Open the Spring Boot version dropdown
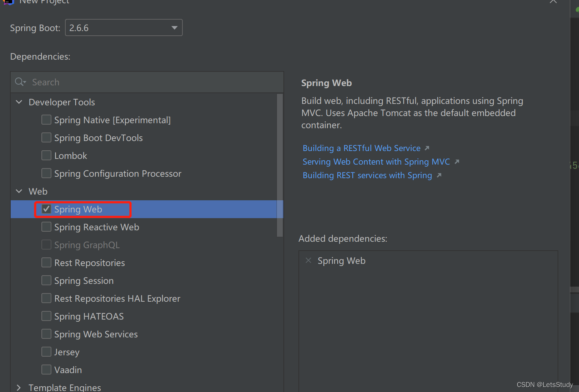Screen dimensions: 579x392 (x=124, y=28)
